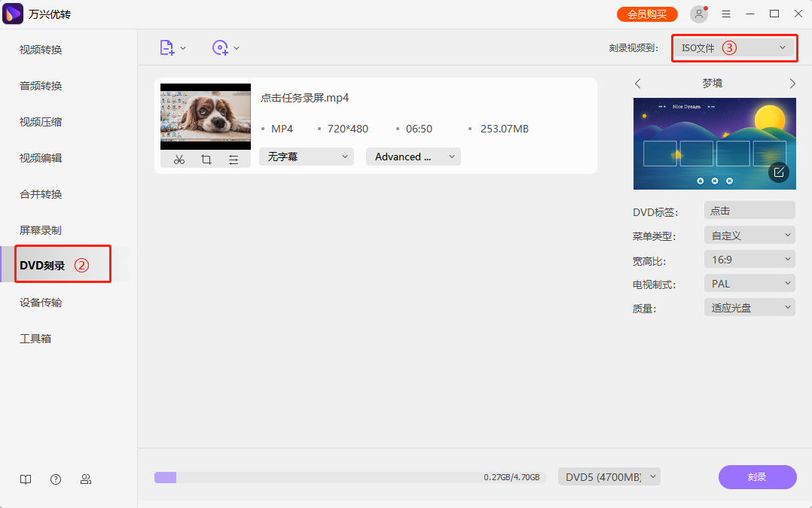Click the 刻录 burn button
The height and width of the screenshot is (508, 812).
pyautogui.click(x=757, y=477)
